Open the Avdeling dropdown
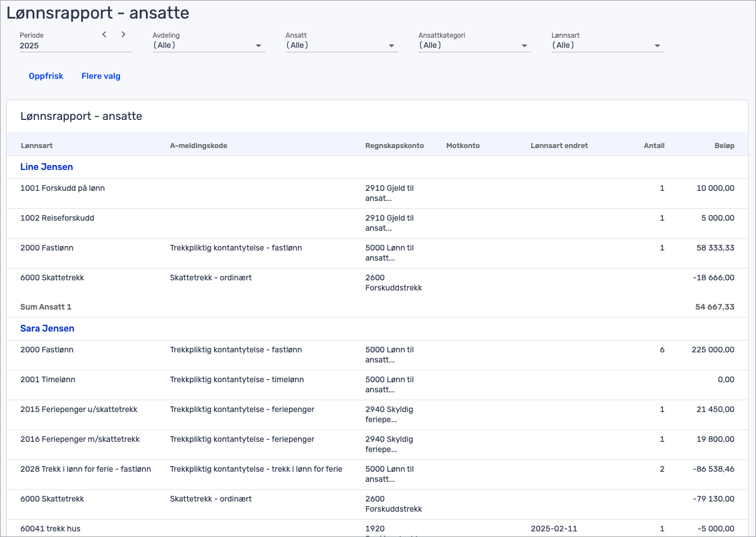This screenshot has width=756, height=537. (x=208, y=46)
